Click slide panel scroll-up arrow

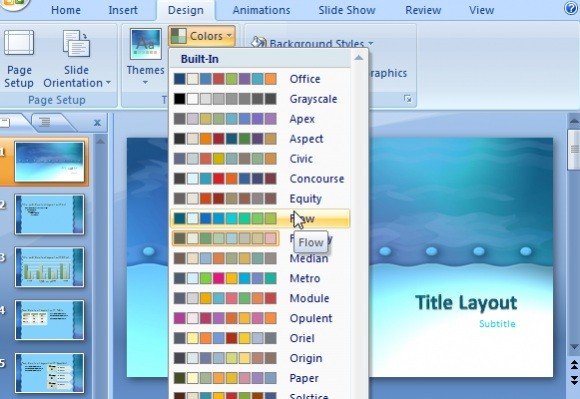(x=100, y=142)
